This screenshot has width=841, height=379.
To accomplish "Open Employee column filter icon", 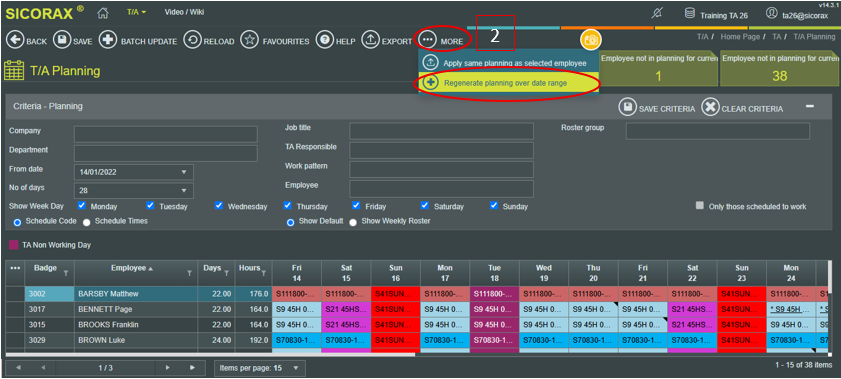I will [189, 273].
